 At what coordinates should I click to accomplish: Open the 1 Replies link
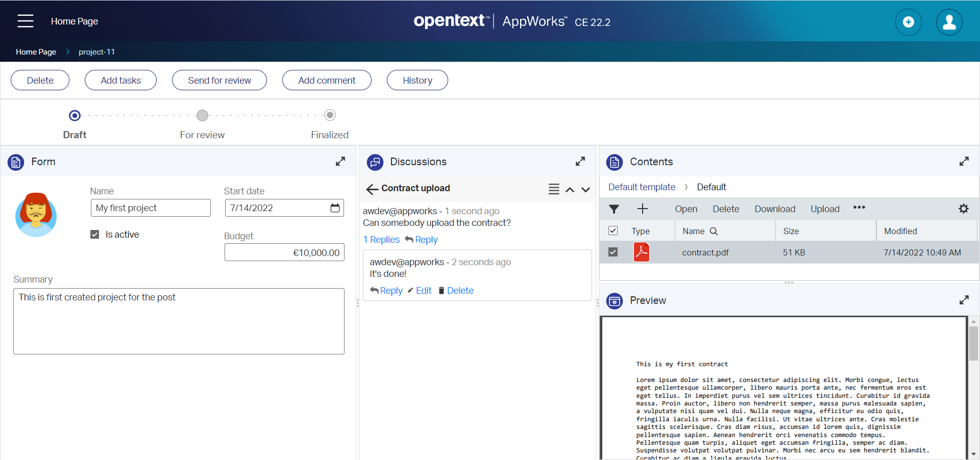click(381, 240)
